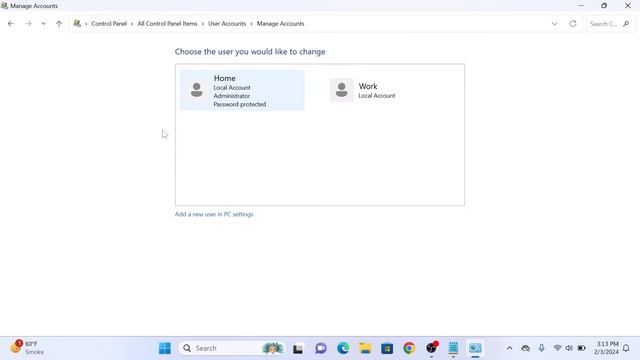
Task: Open the Notepad app in taskbar
Action: coord(453,348)
